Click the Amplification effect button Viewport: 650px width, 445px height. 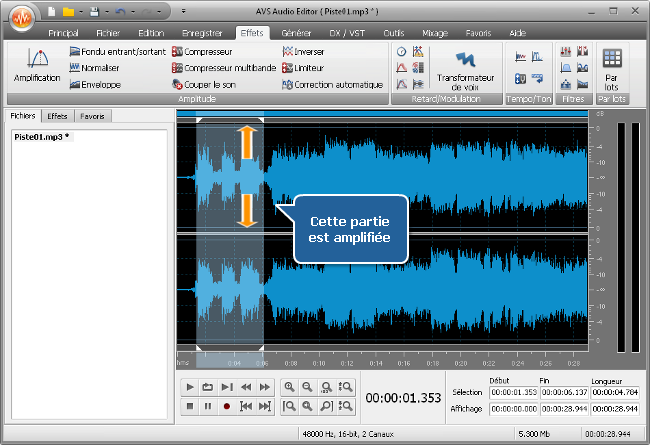pos(36,64)
